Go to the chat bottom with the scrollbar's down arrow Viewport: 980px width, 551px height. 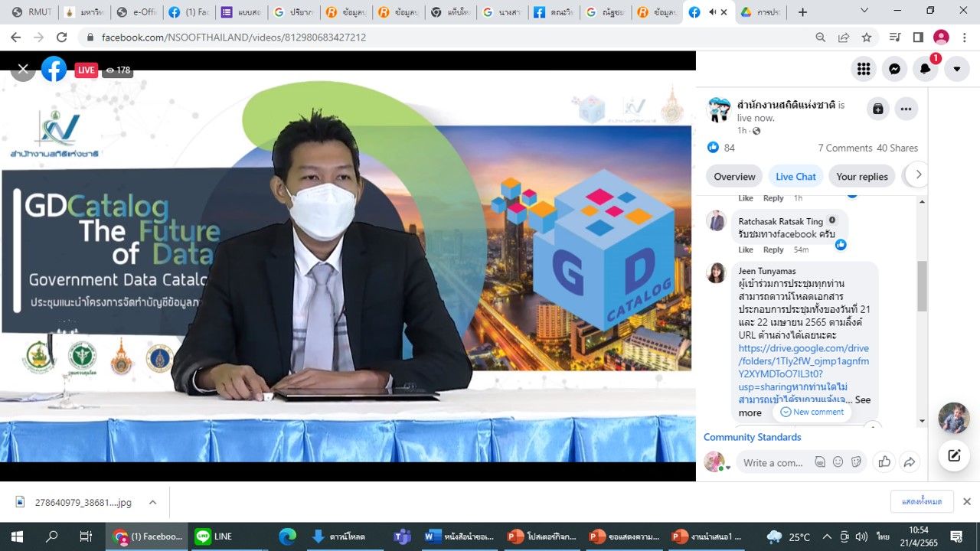[922, 421]
